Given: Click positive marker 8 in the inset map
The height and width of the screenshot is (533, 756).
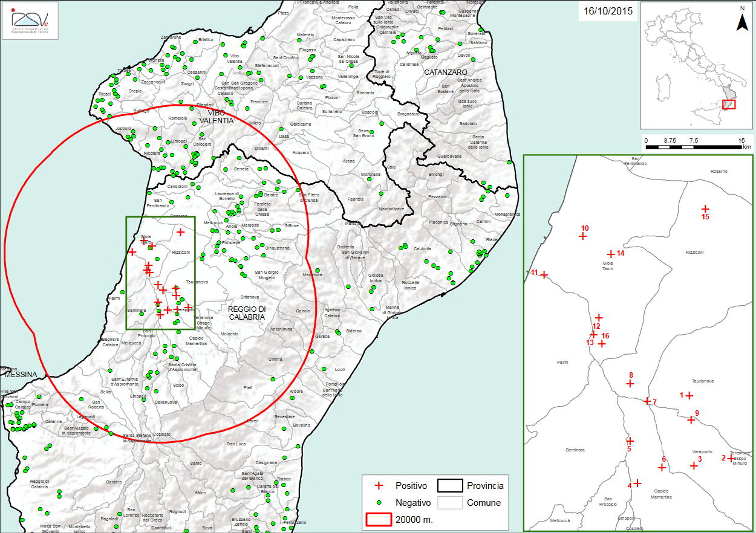Looking at the screenshot, I should pyautogui.click(x=630, y=383).
